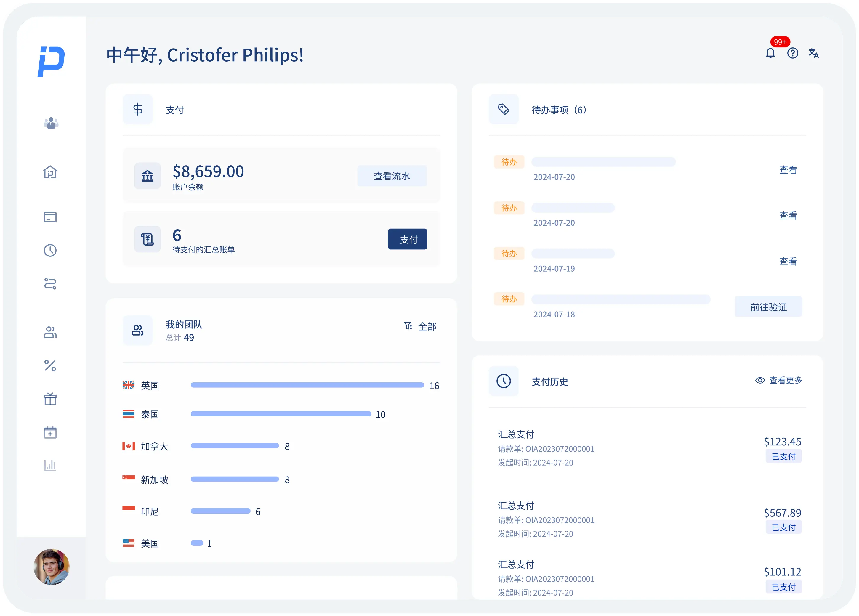Click the 前往验证 button
This screenshot has height=616, width=859.
[768, 307]
